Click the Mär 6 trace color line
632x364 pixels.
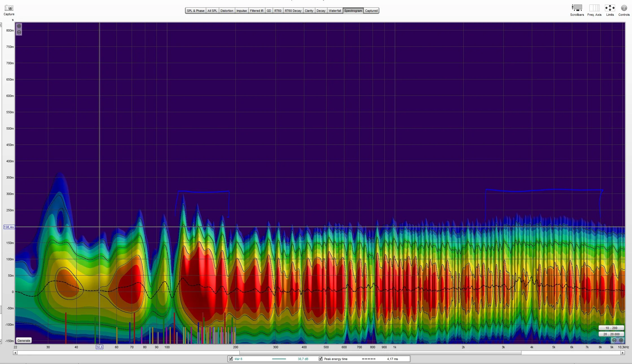[279, 359]
